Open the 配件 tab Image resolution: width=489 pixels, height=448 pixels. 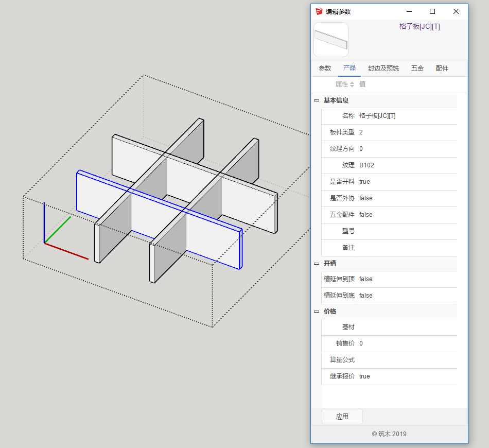click(x=442, y=68)
